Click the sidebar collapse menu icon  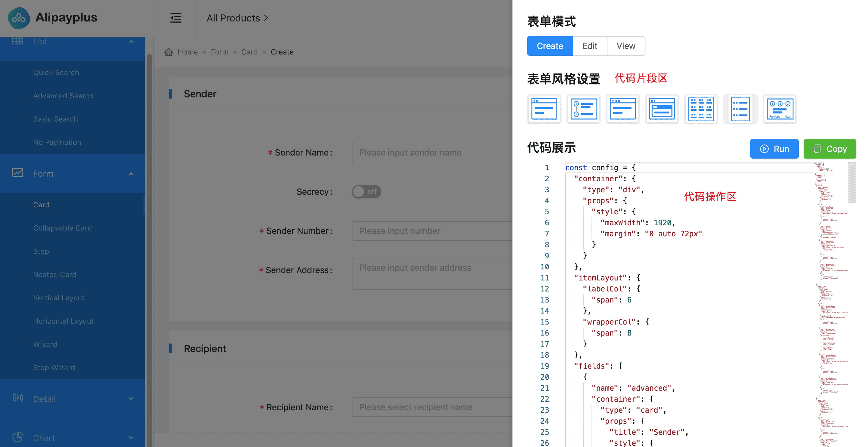click(176, 18)
